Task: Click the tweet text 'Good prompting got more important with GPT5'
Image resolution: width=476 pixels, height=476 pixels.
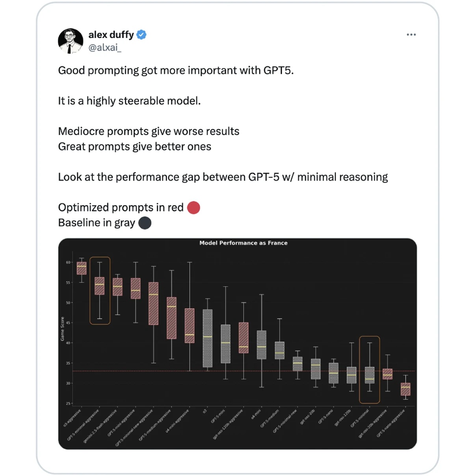Action: pos(176,70)
